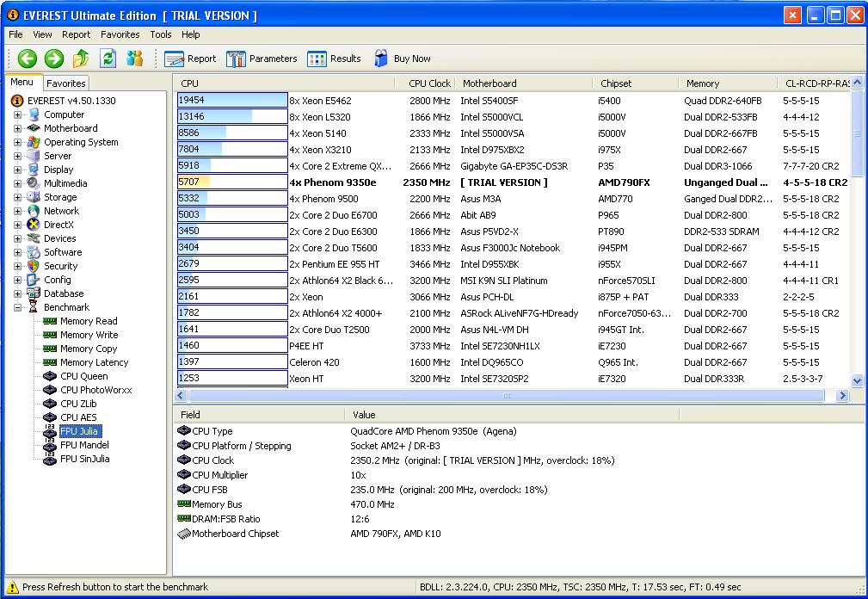Expand the Display tree node
The width and height of the screenshot is (868, 599).
(x=17, y=170)
